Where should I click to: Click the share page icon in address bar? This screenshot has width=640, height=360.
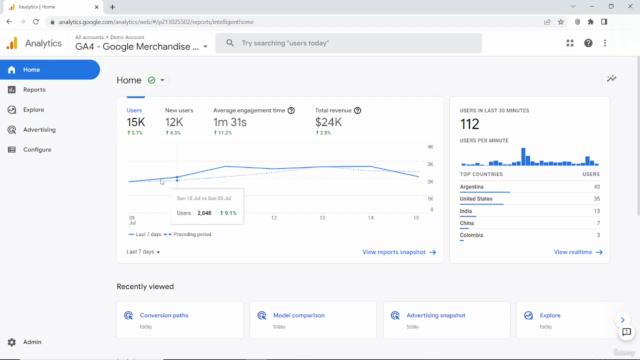click(x=547, y=22)
